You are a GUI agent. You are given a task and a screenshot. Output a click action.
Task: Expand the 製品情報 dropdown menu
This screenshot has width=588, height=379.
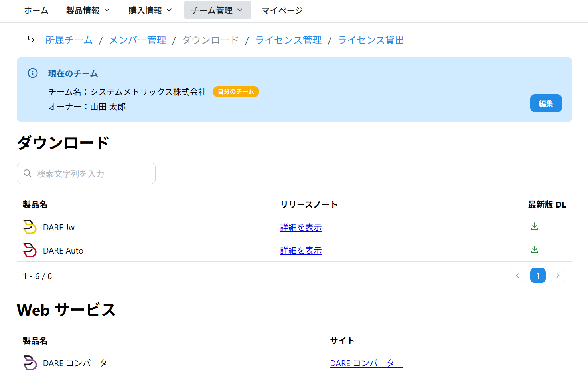pyautogui.click(x=88, y=10)
